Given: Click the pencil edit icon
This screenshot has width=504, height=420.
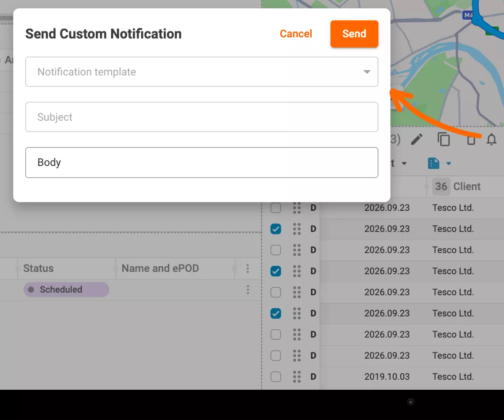Looking at the screenshot, I should (x=417, y=139).
